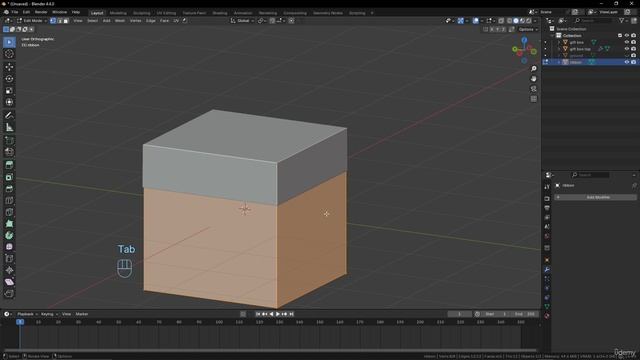640x360 pixels.
Task: Open the outliner filter dropdown
Action: (623, 20)
